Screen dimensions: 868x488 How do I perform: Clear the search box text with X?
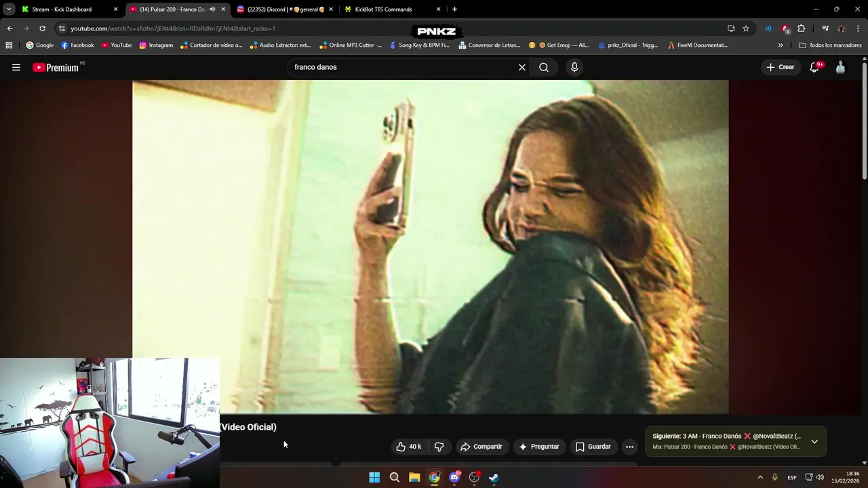[522, 67]
